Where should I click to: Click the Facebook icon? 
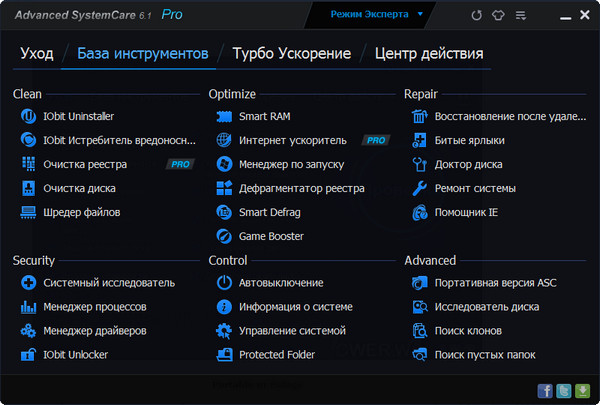coord(545,390)
